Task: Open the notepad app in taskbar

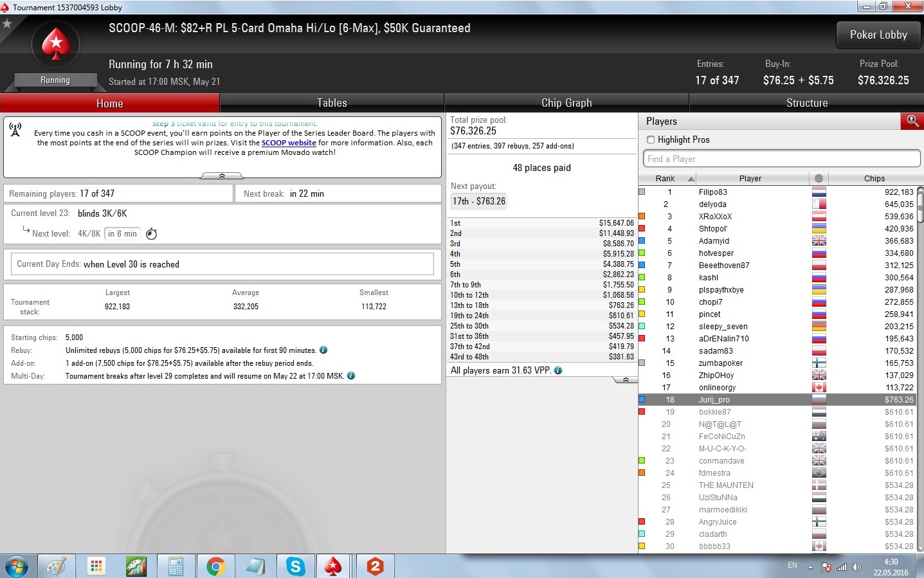Action: [255, 566]
